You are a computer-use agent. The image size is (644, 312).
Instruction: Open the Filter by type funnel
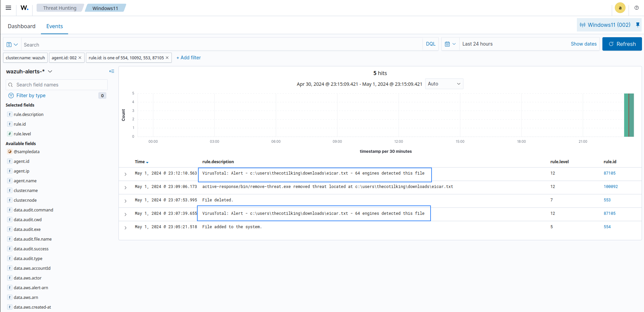(27, 96)
